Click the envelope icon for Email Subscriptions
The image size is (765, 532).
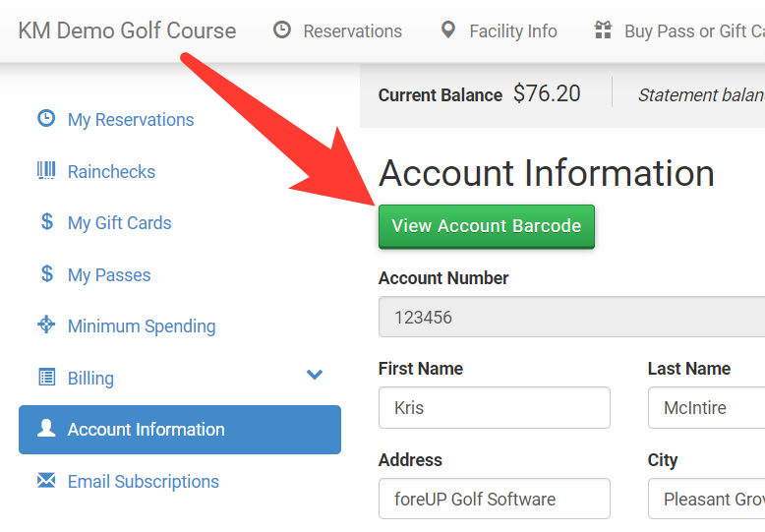46,481
